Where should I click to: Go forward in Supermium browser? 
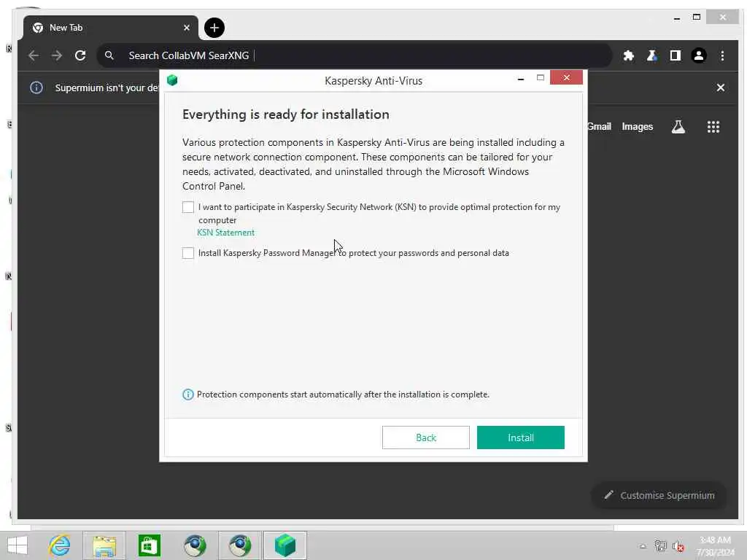57,55
